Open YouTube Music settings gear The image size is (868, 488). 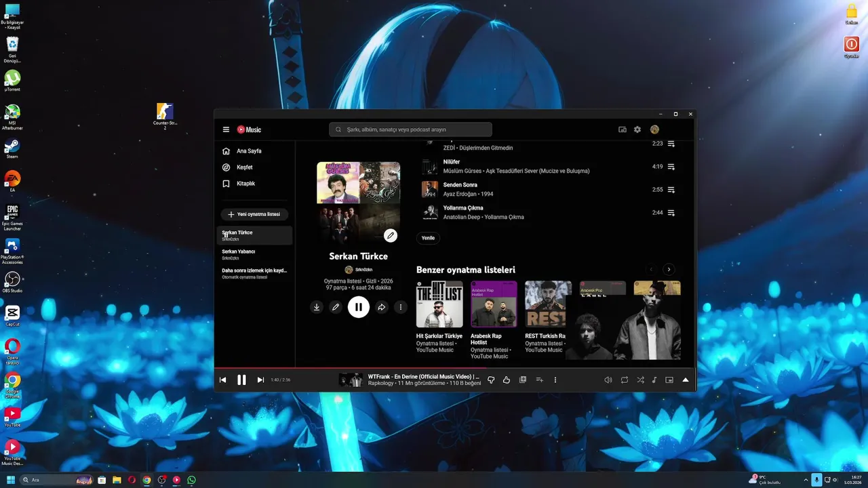tap(637, 129)
